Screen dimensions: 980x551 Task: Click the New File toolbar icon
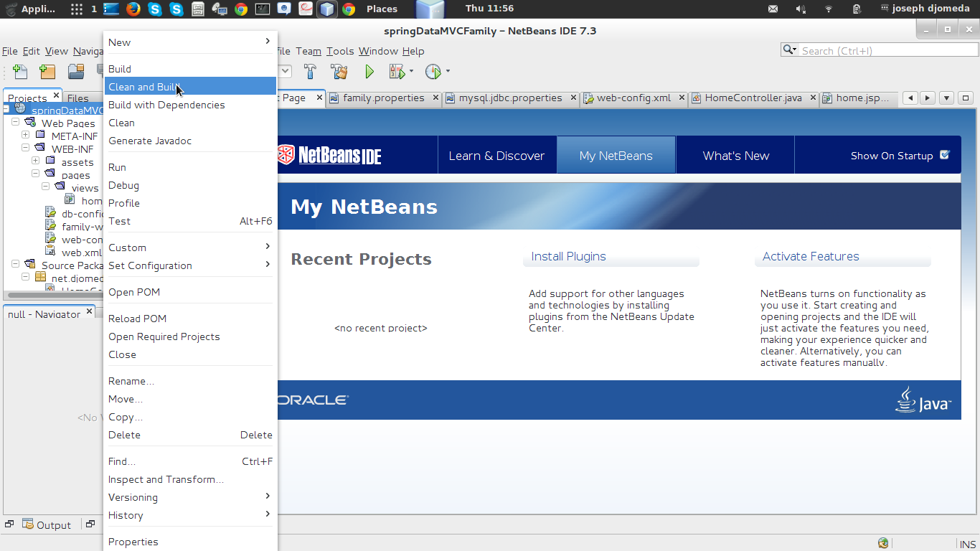(x=21, y=72)
